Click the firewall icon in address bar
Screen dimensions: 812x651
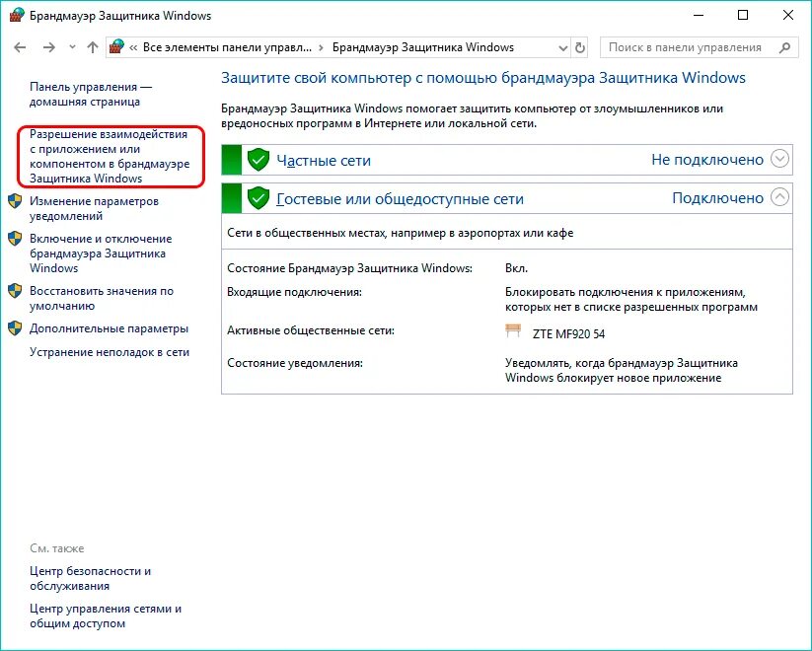click(116, 46)
